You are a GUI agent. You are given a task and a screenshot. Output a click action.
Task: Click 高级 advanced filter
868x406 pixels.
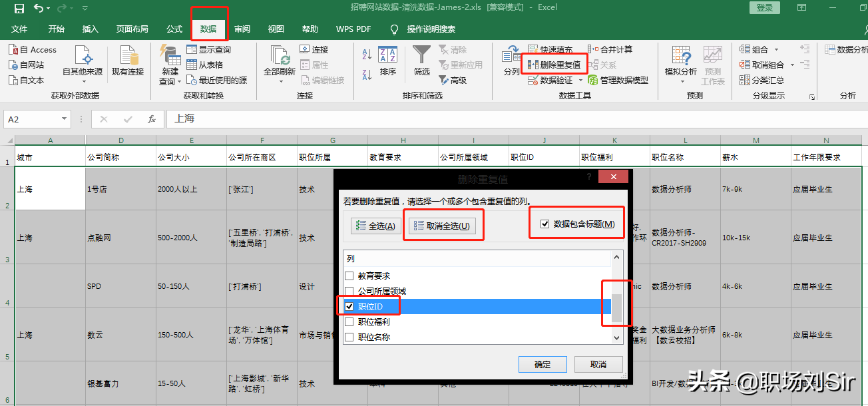click(453, 81)
